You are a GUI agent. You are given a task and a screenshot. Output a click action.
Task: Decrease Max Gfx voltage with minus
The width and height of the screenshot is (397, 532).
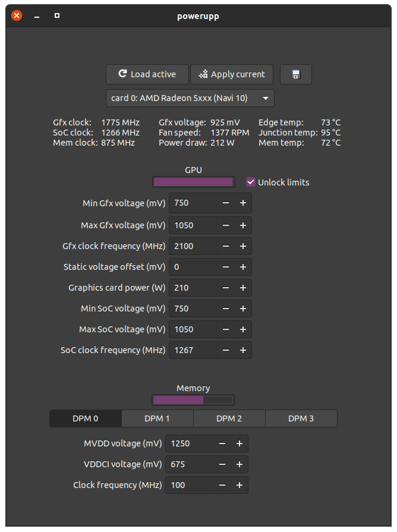226,225
